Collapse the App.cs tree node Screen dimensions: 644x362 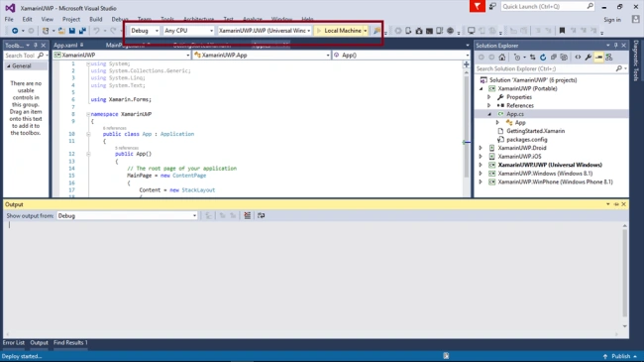click(489, 114)
